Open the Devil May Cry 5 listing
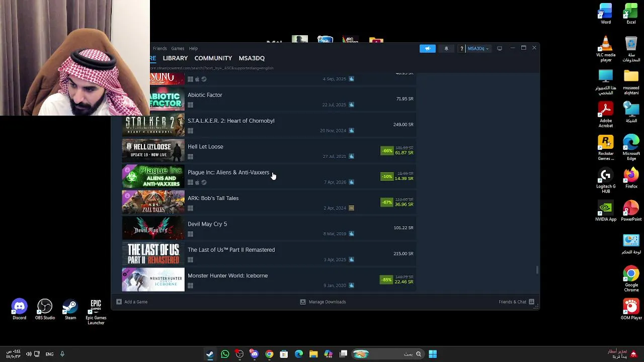644x362 pixels. (269, 228)
